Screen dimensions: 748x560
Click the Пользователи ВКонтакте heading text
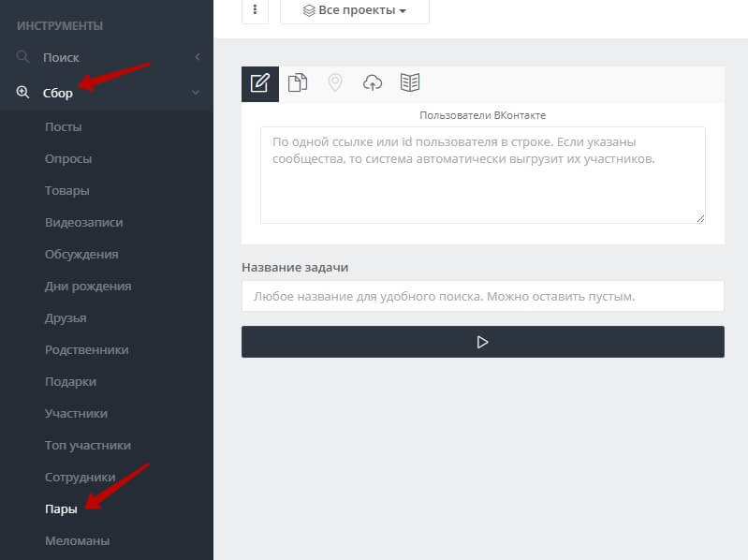pos(483,115)
